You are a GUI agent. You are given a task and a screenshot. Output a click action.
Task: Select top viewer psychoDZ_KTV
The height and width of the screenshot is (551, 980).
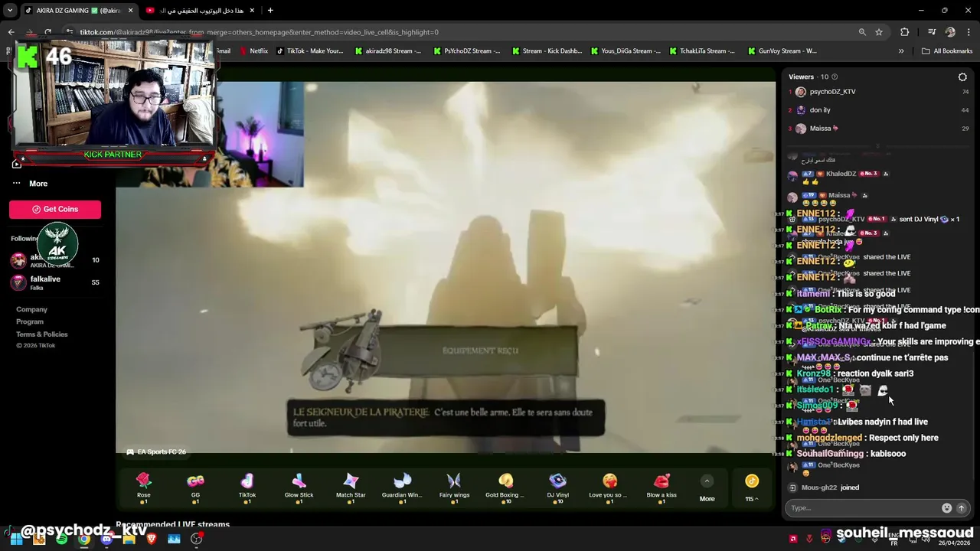(x=877, y=92)
